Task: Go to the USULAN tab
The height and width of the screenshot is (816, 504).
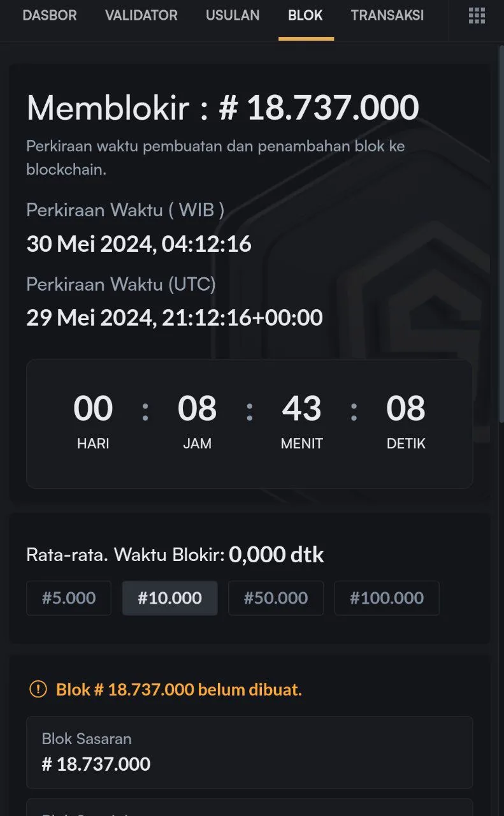Action: (x=233, y=16)
